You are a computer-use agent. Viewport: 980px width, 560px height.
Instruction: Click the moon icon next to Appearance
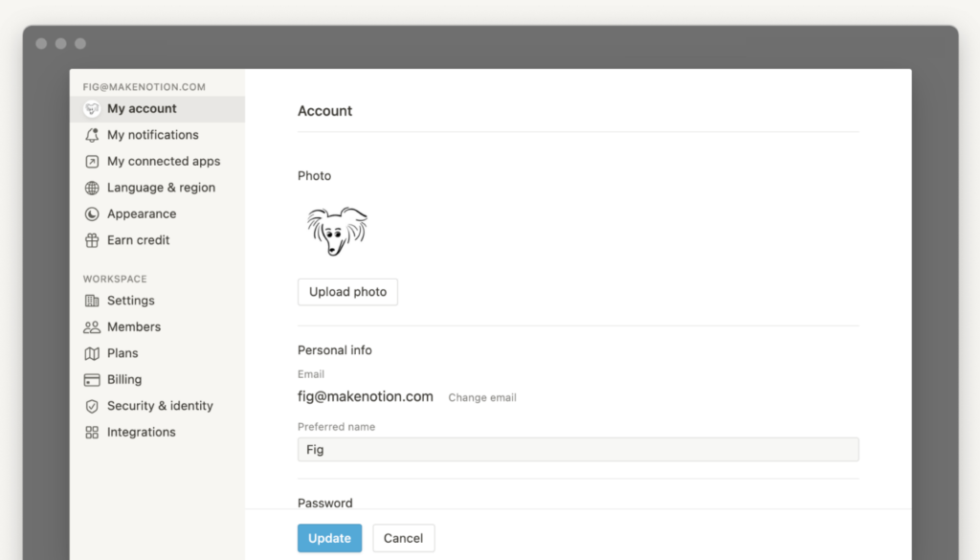pos(92,214)
